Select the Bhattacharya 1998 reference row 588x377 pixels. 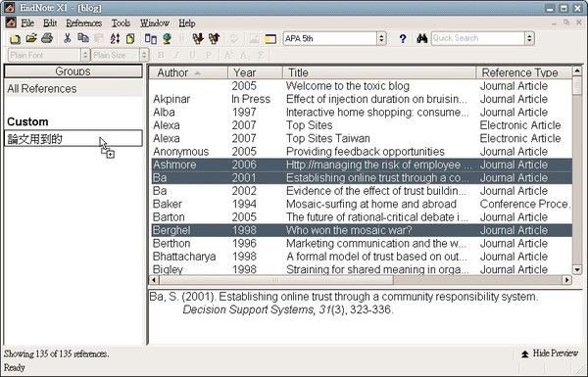[362, 257]
